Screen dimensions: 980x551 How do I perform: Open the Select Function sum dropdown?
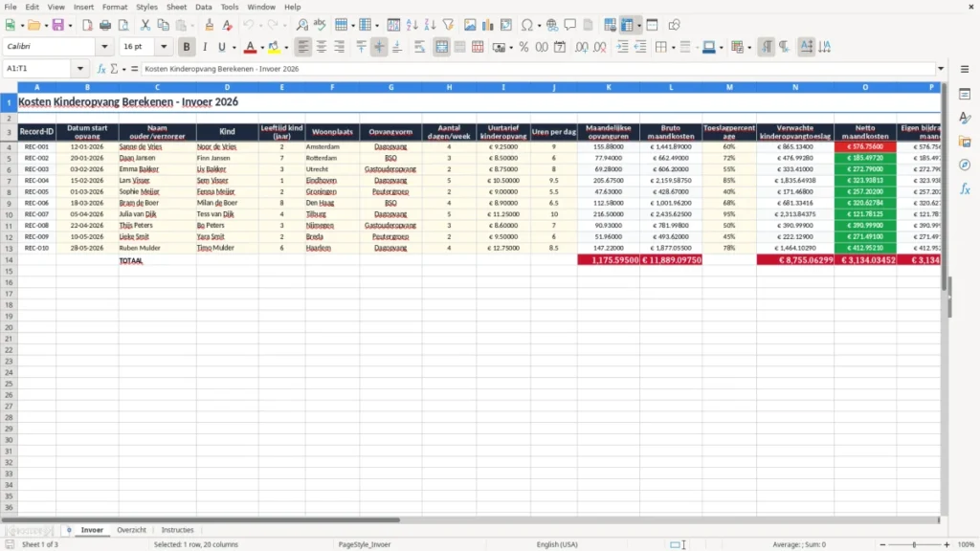click(123, 69)
